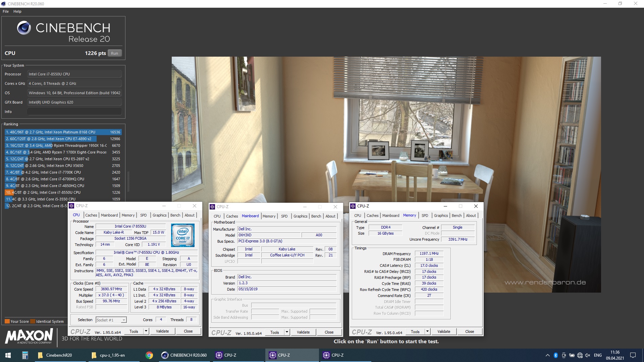
Task: Show hidden system tray icons
Action: tap(548, 355)
